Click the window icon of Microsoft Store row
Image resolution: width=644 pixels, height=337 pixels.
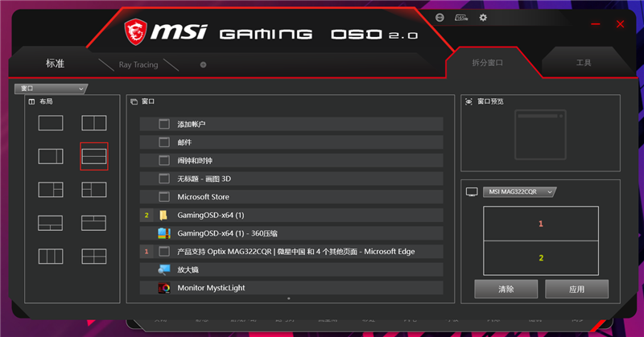(x=164, y=197)
